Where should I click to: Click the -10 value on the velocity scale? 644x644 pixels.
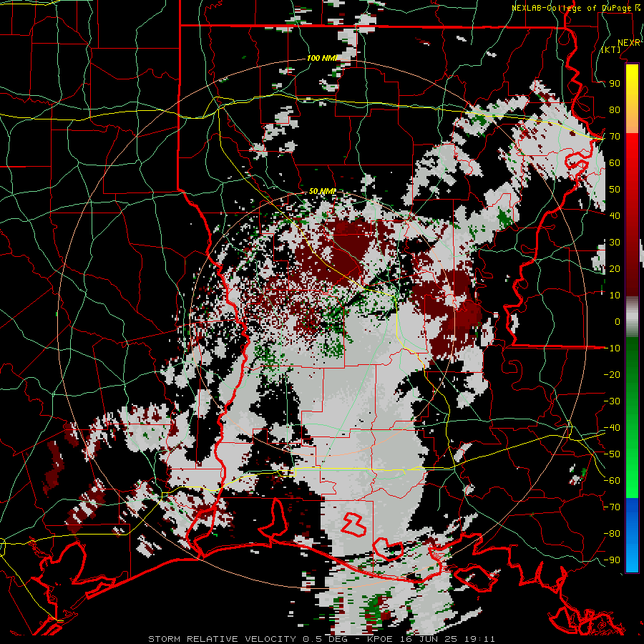pos(612,348)
